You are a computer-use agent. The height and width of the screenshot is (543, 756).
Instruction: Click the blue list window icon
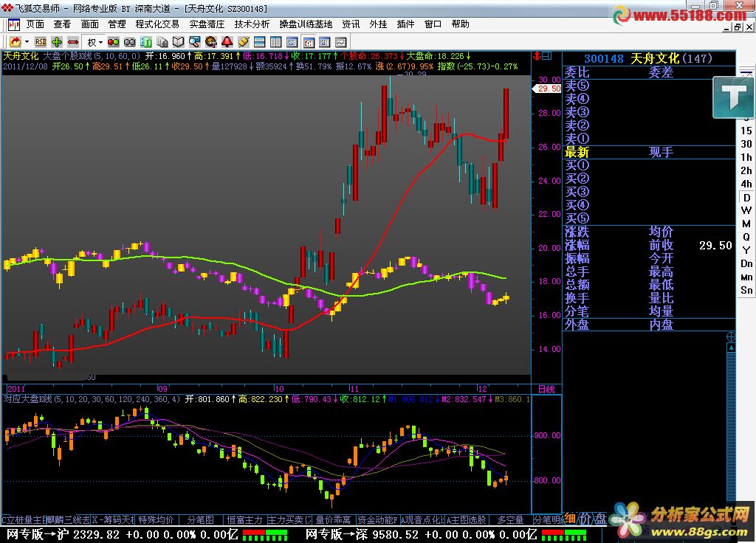[x=325, y=42]
